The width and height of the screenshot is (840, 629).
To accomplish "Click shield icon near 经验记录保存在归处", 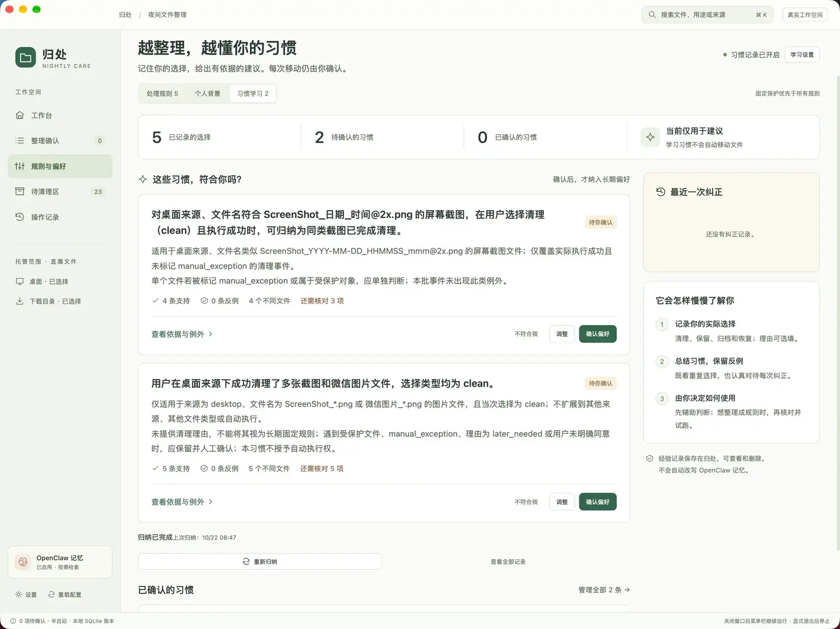I will pyautogui.click(x=649, y=459).
